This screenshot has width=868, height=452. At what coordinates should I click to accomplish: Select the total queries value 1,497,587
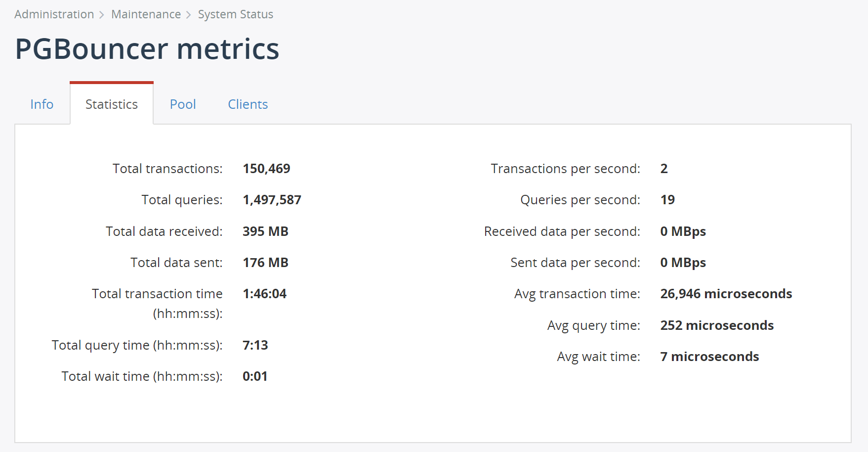click(x=272, y=200)
